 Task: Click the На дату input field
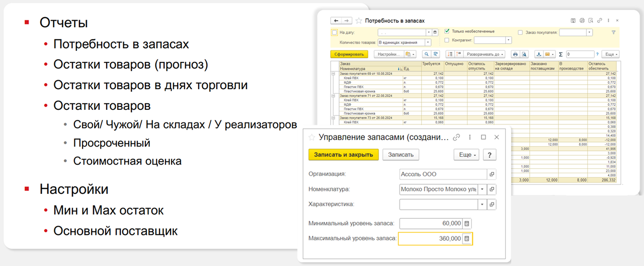[401, 32]
